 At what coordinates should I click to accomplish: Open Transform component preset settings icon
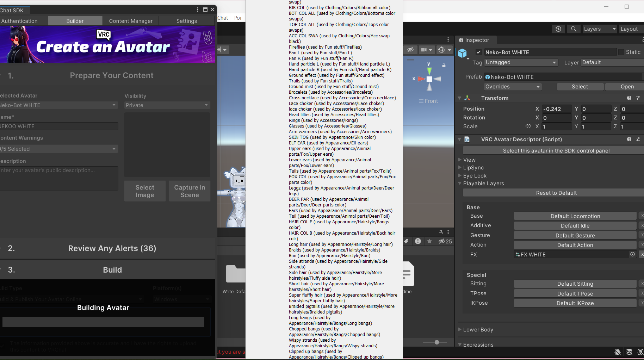[x=638, y=98]
